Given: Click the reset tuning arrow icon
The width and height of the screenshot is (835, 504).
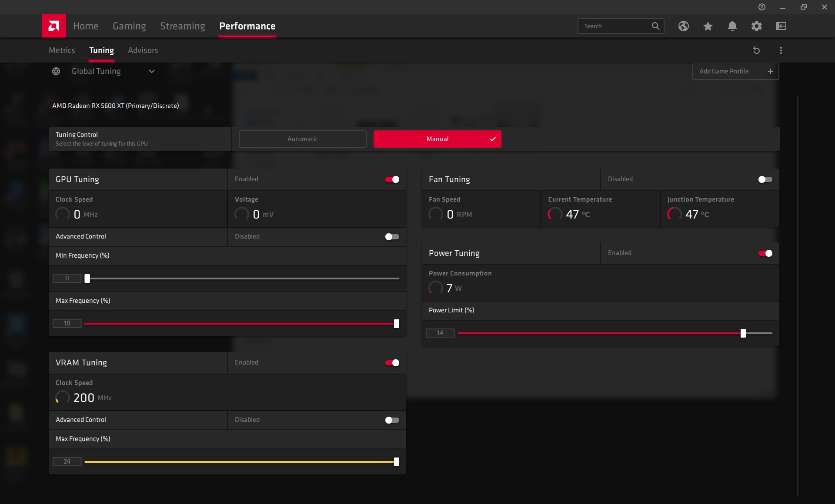Looking at the screenshot, I should pos(756,50).
